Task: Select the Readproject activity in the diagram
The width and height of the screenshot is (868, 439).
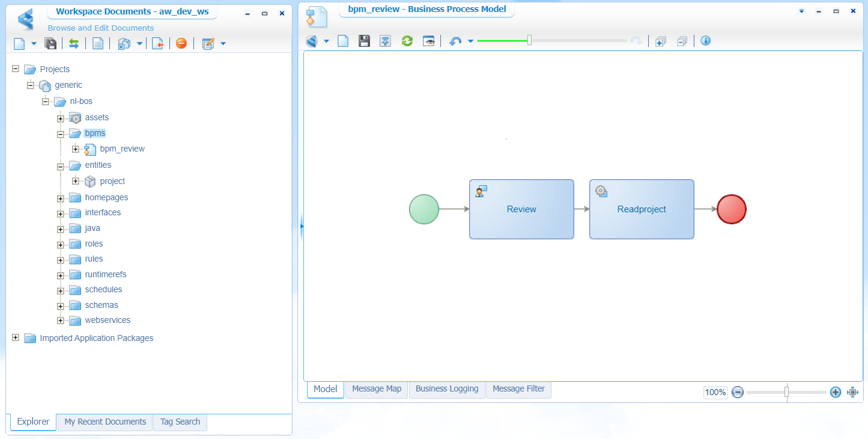Action: pyautogui.click(x=642, y=209)
